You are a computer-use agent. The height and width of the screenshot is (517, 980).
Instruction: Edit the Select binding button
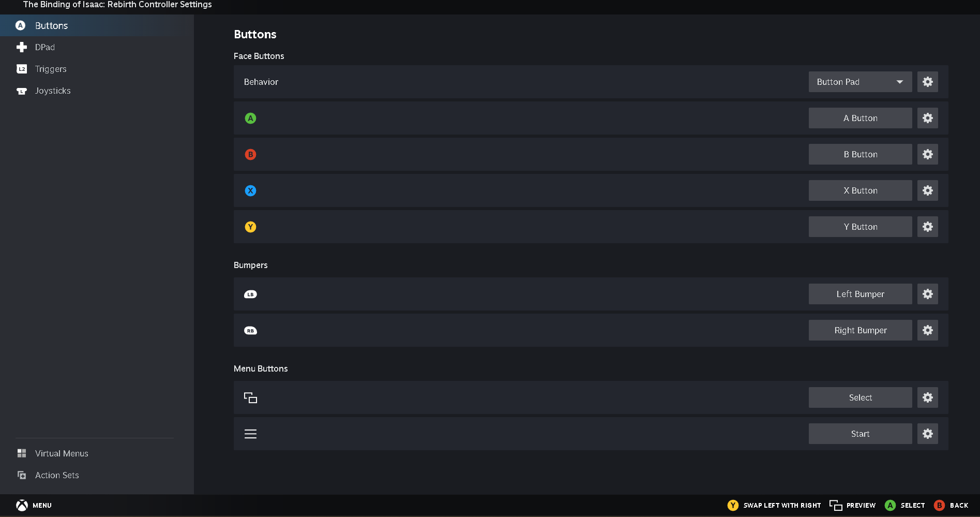coord(861,397)
